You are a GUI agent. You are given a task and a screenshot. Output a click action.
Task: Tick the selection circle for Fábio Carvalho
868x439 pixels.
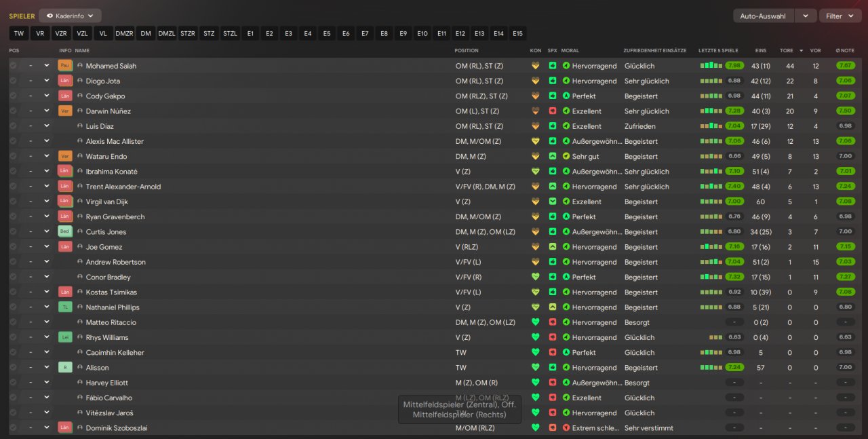click(x=13, y=398)
